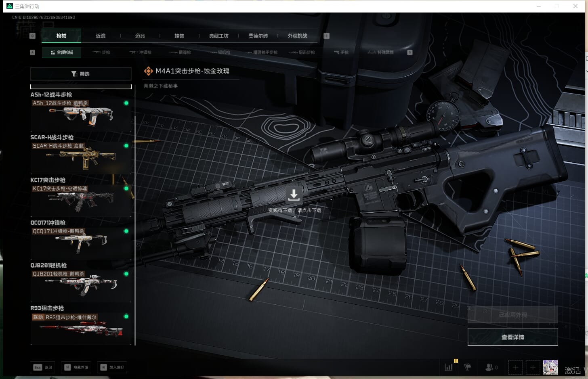Click the orange quality diamond beside M4A1 title
This screenshot has width=588, height=379.
[x=148, y=71]
